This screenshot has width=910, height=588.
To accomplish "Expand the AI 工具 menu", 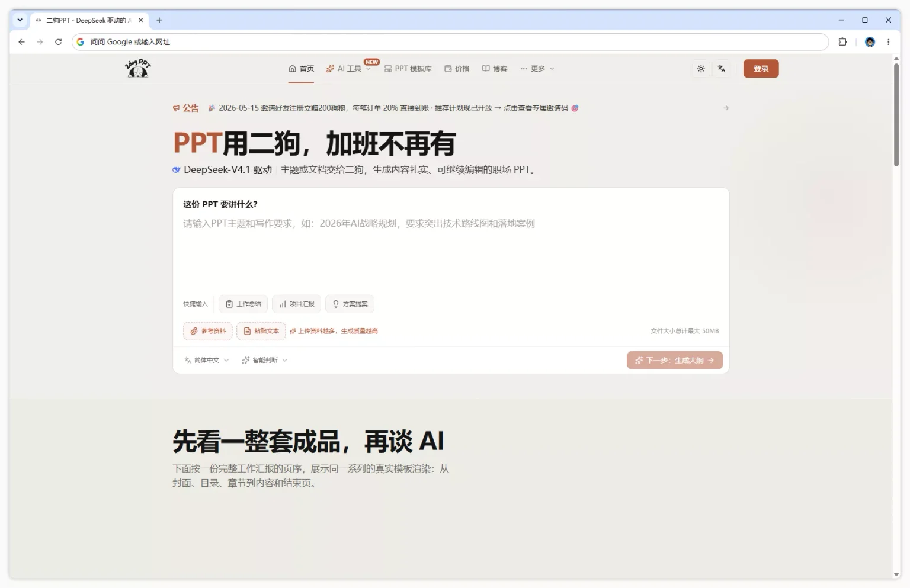I will point(348,69).
